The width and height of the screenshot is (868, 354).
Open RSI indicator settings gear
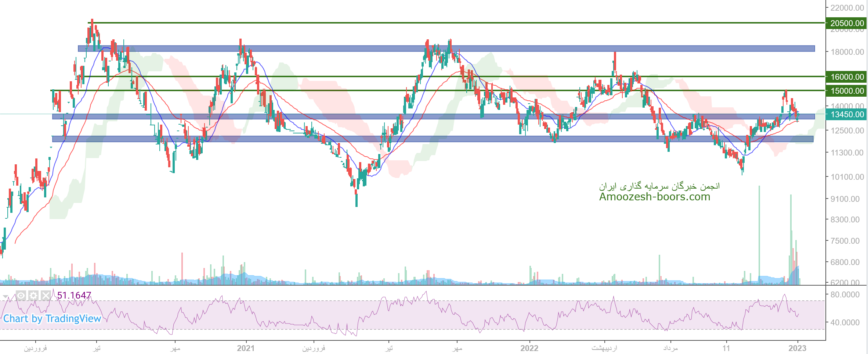tap(33, 296)
